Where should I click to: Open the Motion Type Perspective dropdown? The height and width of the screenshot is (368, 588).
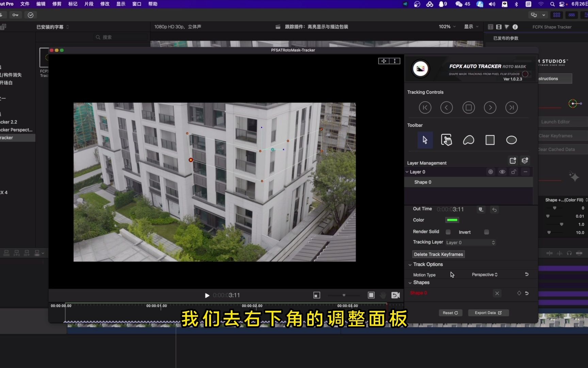click(x=485, y=274)
